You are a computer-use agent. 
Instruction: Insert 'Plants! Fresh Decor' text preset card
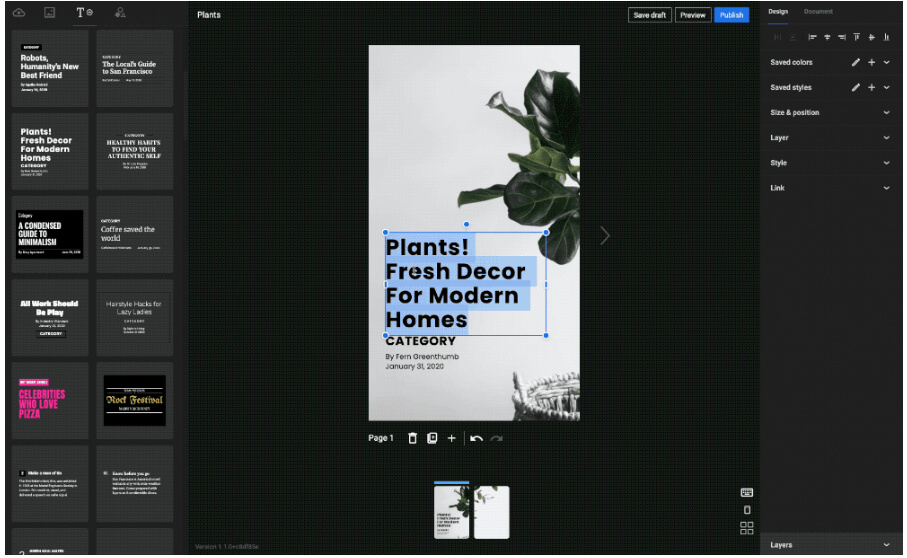50,151
